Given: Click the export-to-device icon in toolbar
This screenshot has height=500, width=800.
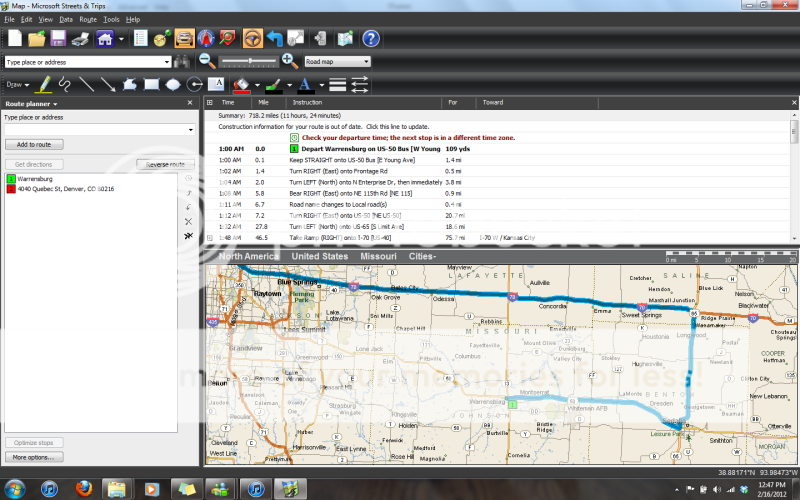Looking at the screenshot, I should (320, 38).
